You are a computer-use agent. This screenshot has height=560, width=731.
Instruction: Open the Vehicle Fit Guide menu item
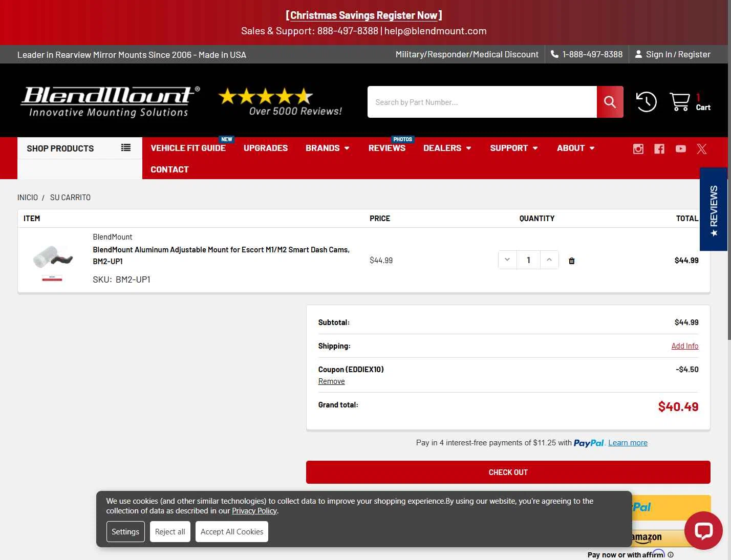click(x=188, y=148)
